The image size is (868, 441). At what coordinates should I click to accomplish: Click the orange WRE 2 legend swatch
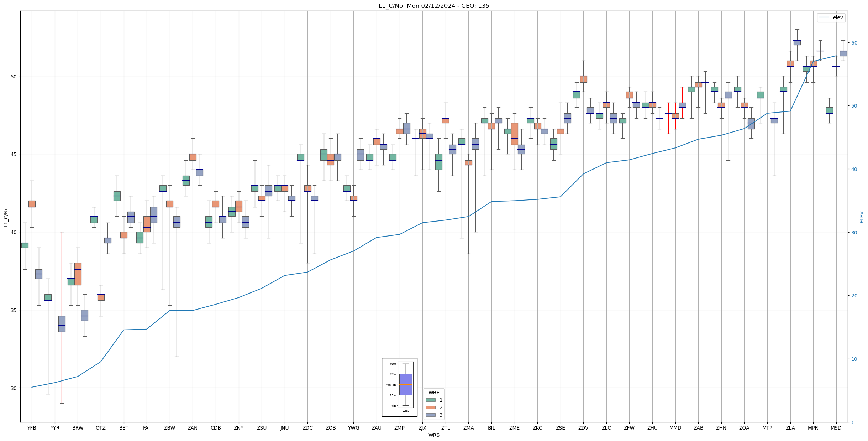[430, 408]
